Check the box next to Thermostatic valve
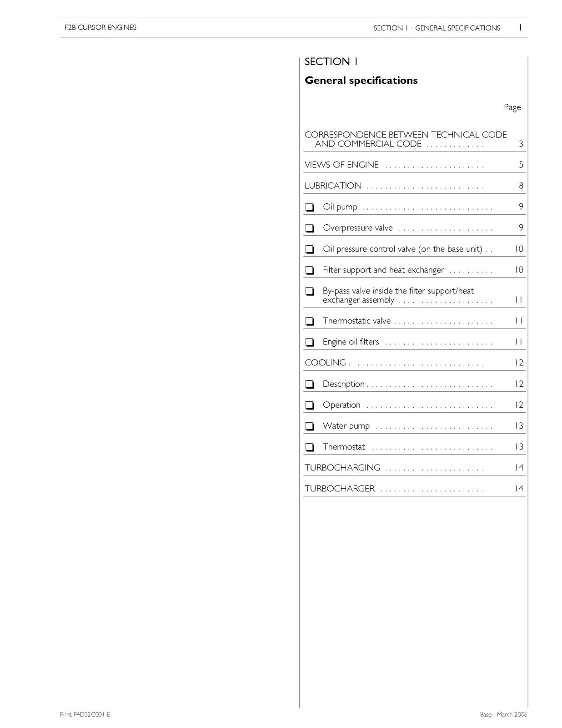Screen dimensions: 562x728 (310, 322)
